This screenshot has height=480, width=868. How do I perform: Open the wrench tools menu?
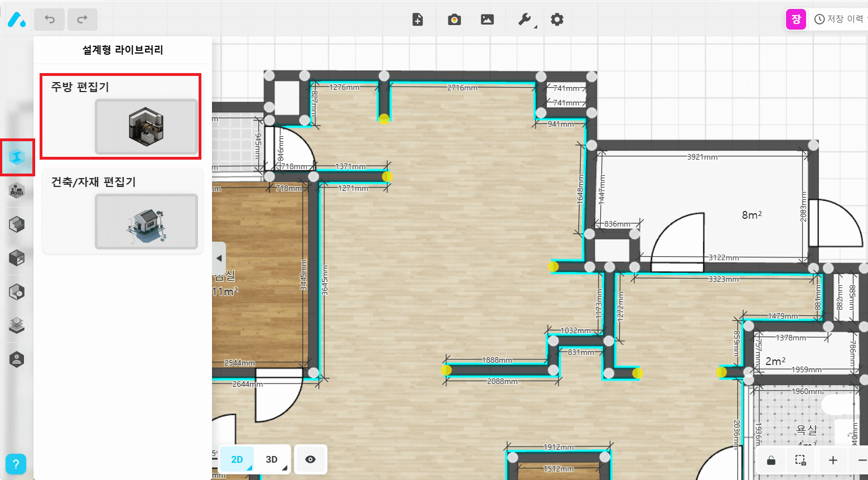pyautogui.click(x=525, y=20)
